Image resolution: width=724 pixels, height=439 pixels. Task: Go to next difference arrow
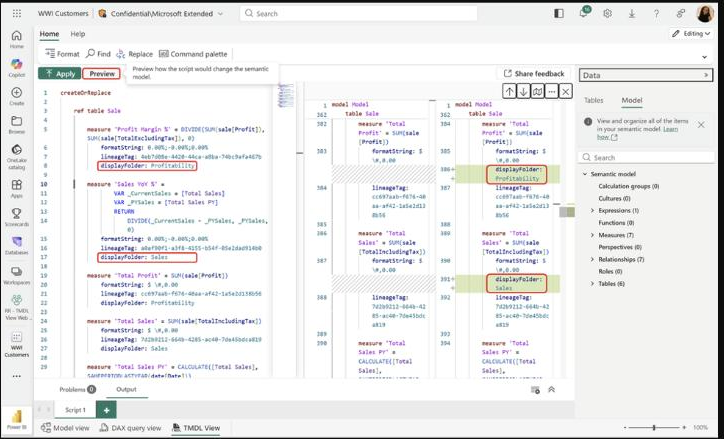pyautogui.click(x=523, y=91)
